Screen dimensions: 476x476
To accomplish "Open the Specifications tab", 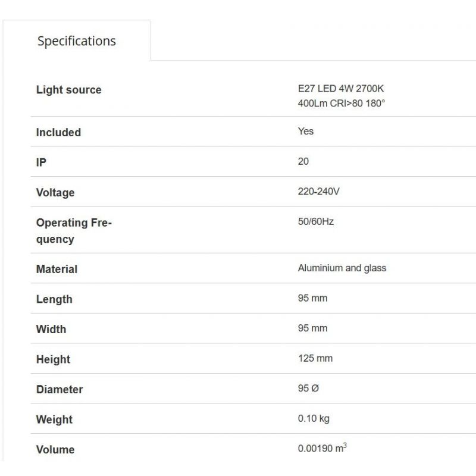I will pyautogui.click(x=77, y=41).
